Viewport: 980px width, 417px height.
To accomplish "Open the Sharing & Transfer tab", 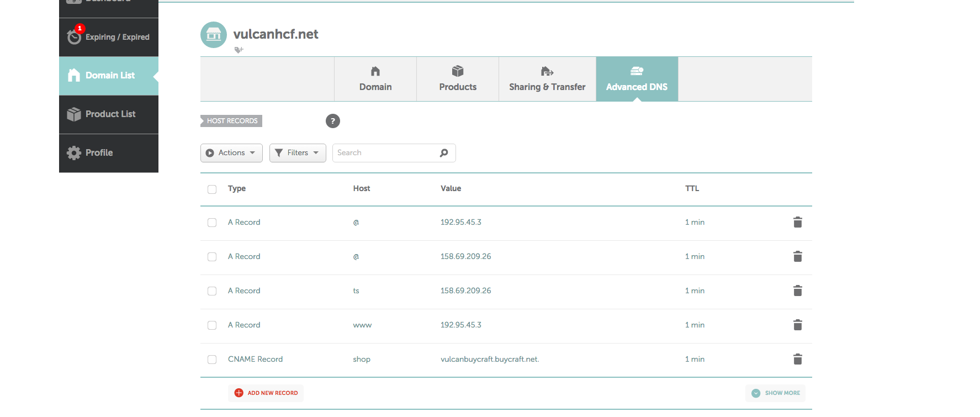I will click(547, 79).
